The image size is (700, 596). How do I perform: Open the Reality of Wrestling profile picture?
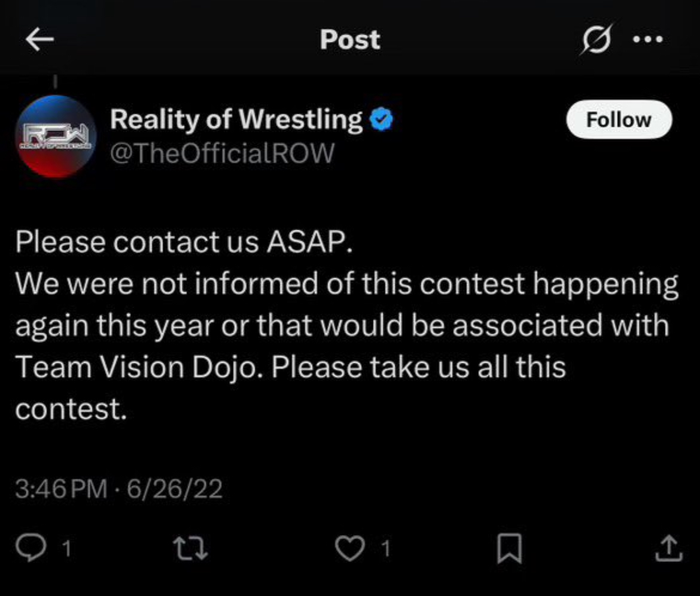[54, 137]
